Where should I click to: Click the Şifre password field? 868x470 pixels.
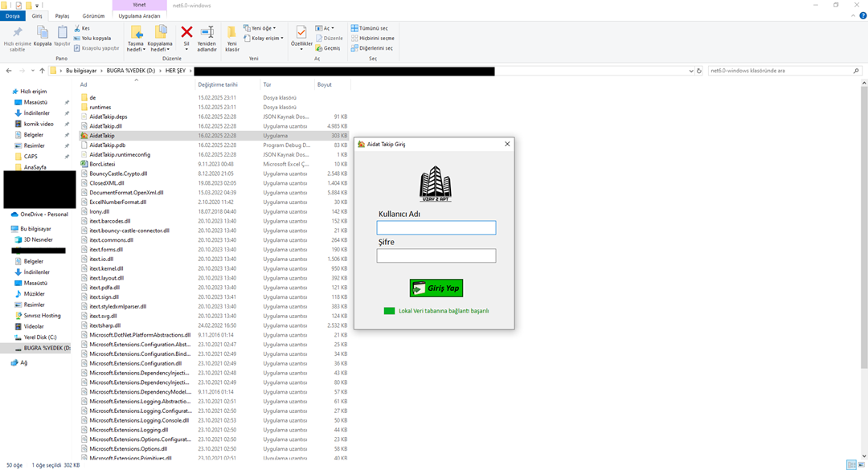(436, 255)
